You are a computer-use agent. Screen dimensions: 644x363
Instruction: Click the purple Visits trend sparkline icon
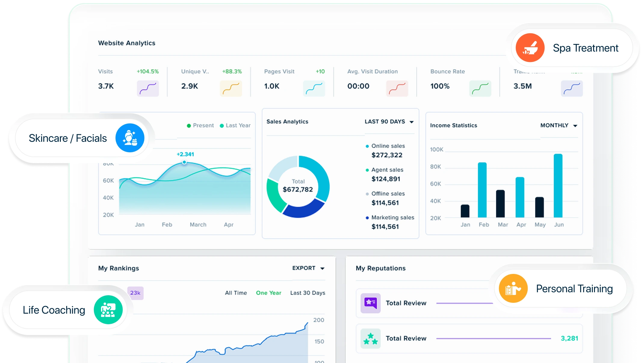pos(148,88)
